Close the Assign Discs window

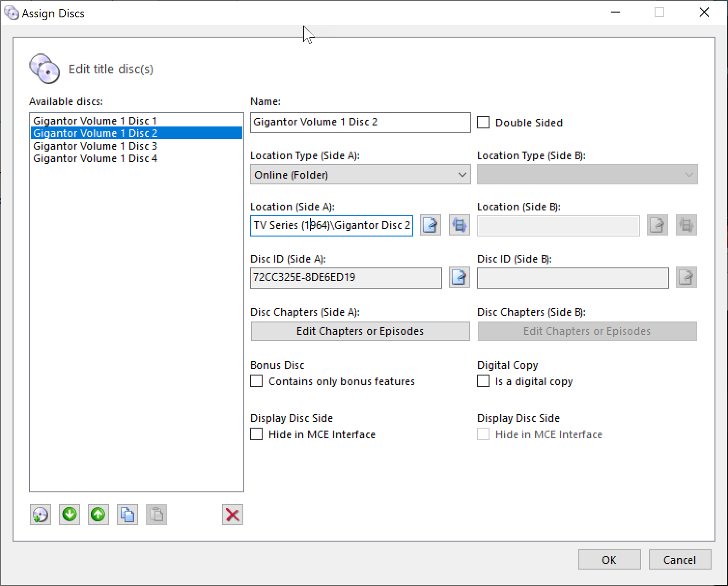coord(704,13)
